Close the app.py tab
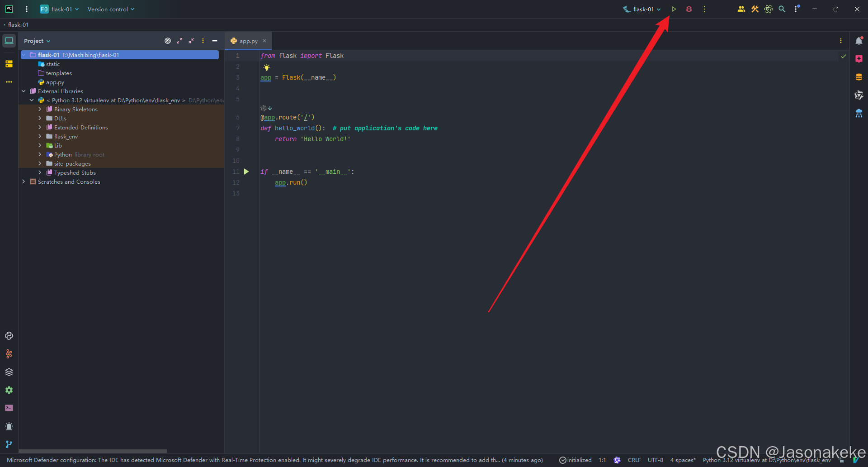 (x=264, y=41)
